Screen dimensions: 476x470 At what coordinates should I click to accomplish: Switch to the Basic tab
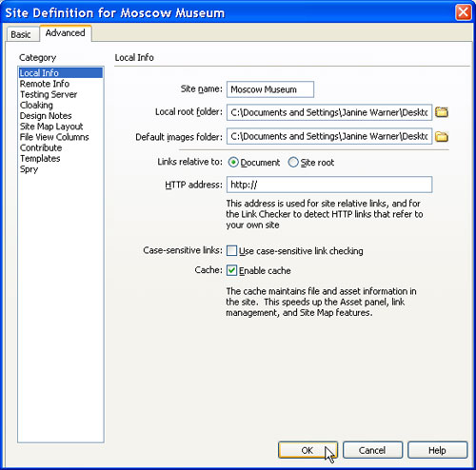(x=21, y=34)
